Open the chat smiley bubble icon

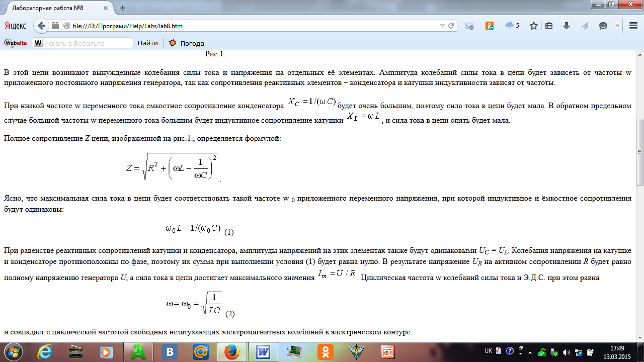pyautogui.click(x=603, y=26)
